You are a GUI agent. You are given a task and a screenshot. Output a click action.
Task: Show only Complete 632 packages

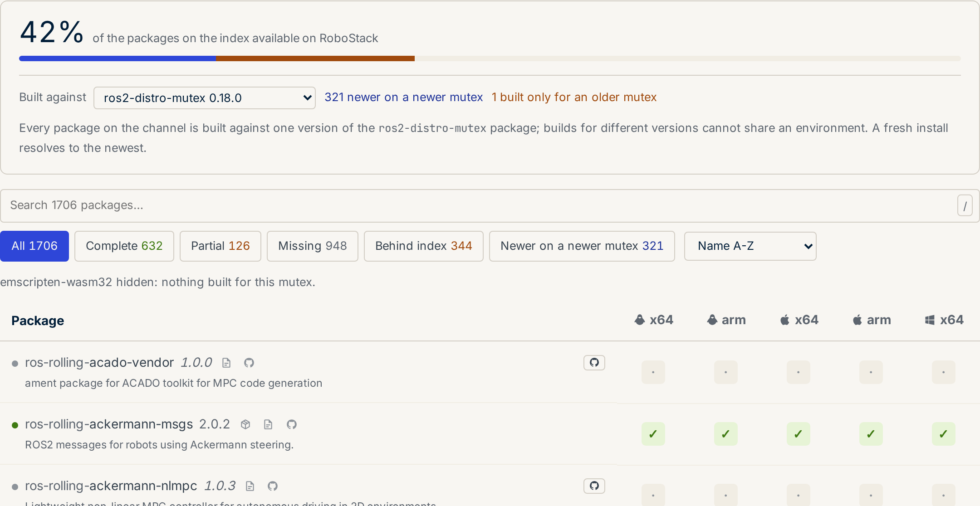[124, 246]
